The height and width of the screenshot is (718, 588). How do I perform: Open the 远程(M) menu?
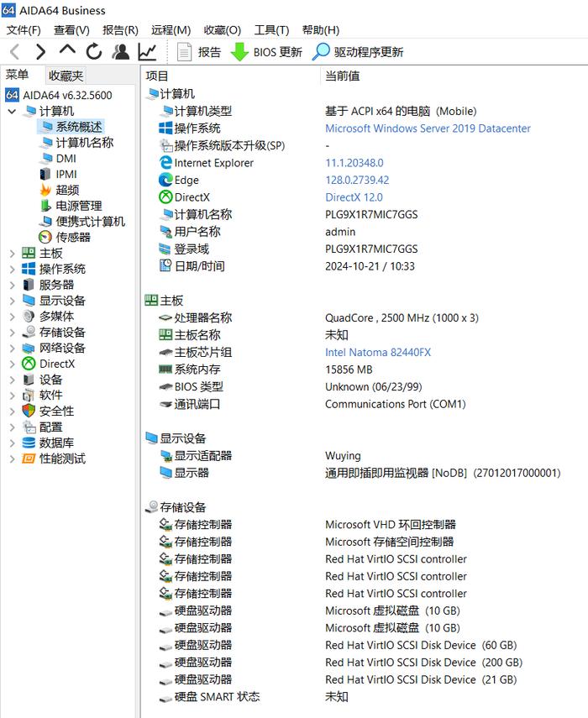[171, 30]
